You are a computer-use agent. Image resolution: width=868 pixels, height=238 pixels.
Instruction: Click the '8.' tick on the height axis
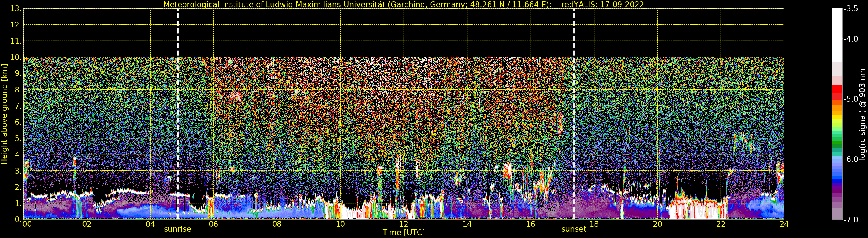[x=18, y=90]
